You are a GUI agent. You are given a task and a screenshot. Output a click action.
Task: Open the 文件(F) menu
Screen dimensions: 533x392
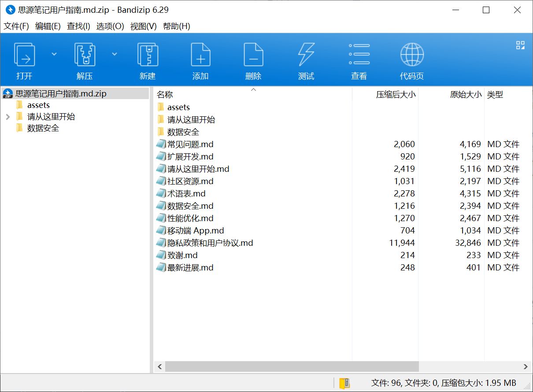(x=16, y=26)
